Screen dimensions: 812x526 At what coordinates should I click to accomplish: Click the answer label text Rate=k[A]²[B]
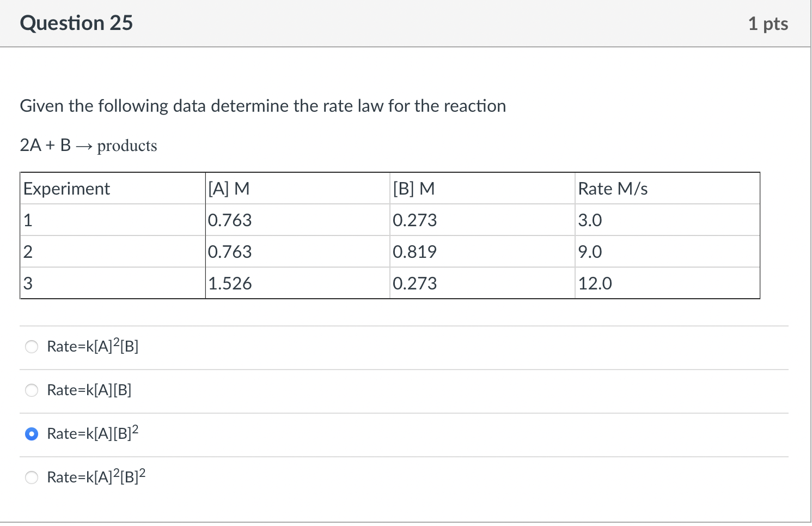tap(93, 346)
